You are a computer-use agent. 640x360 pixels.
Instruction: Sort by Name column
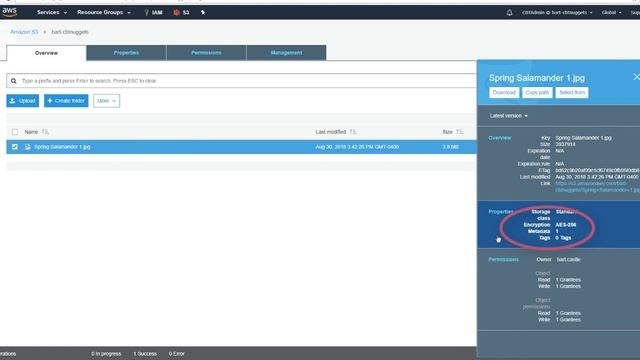(36, 132)
